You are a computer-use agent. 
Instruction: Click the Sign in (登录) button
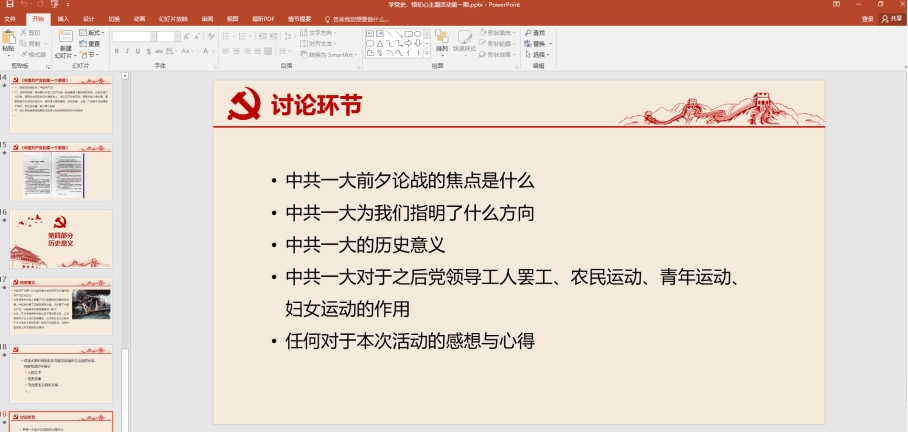(x=867, y=19)
